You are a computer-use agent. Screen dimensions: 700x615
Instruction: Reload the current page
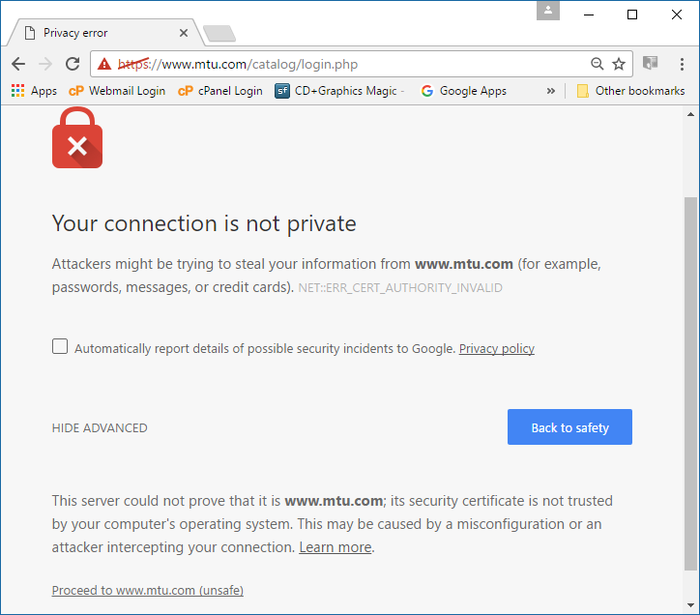(73, 64)
